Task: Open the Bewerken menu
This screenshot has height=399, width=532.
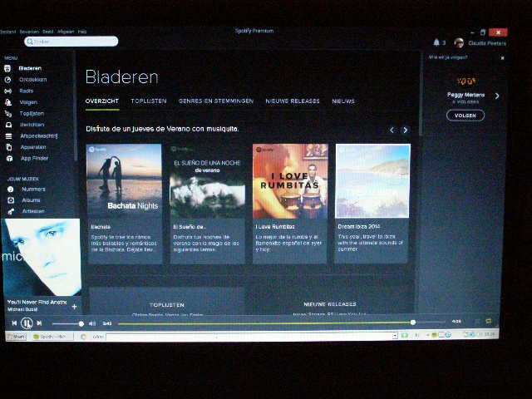Action: (29, 32)
